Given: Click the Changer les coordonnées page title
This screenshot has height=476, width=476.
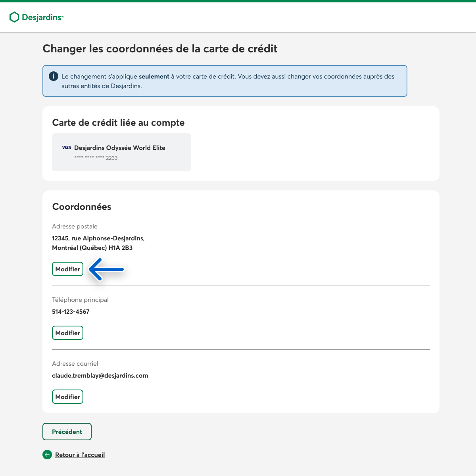Looking at the screenshot, I should [x=160, y=49].
